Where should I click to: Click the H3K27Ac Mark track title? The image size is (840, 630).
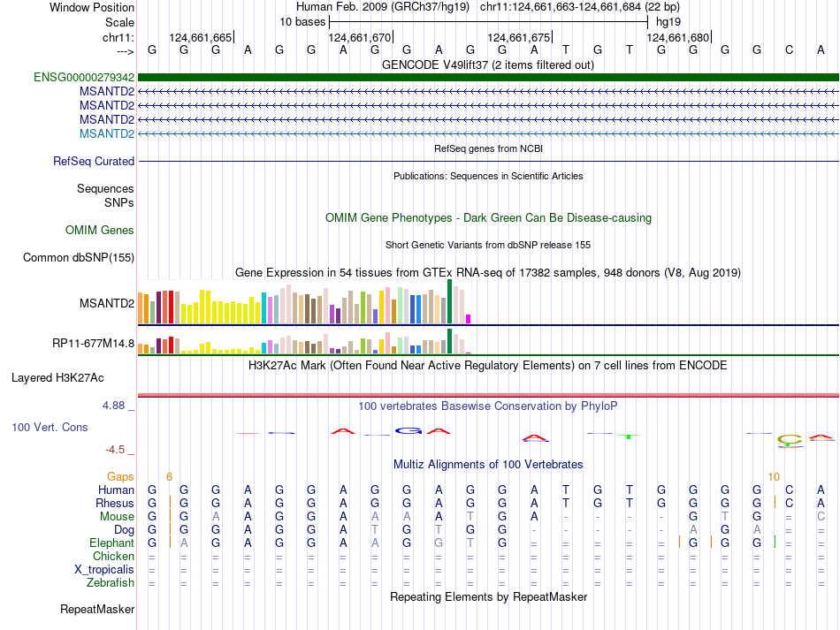488,366
